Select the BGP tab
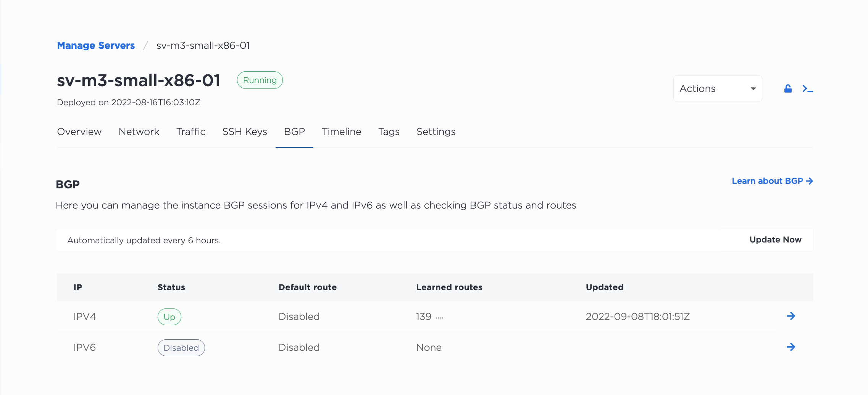This screenshot has width=868, height=395. 294,132
